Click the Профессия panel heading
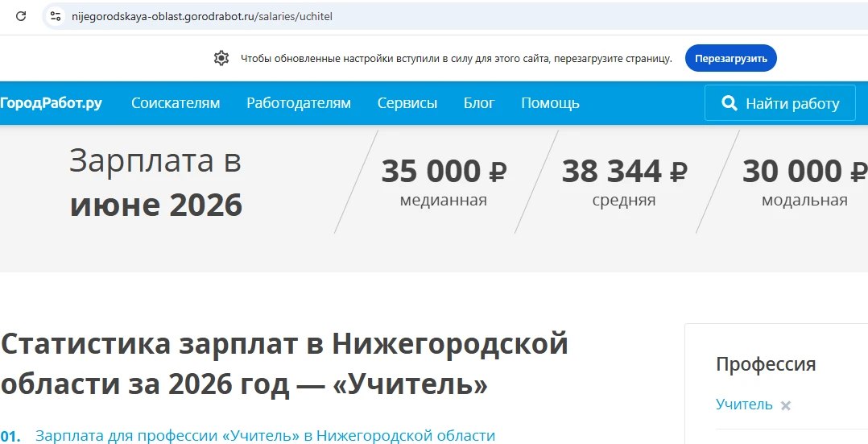 (x=766, y=364)
